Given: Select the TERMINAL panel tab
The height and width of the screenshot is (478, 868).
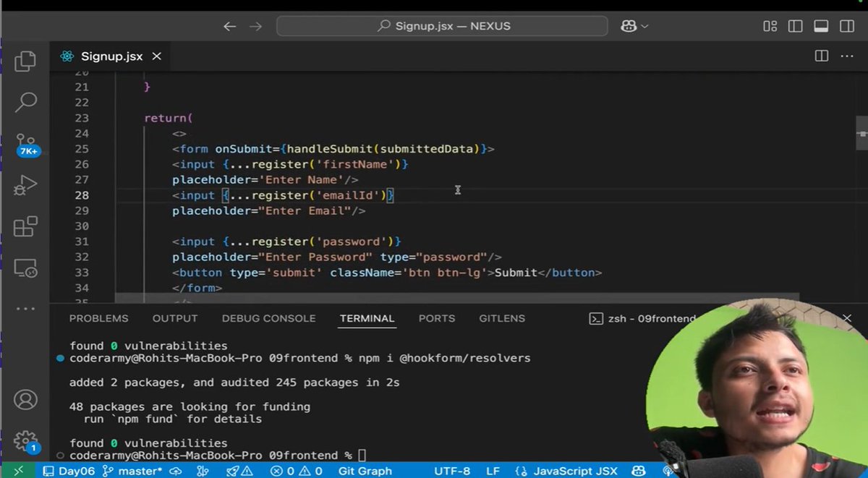Looking at the screenshot, I should coord(367,318).
